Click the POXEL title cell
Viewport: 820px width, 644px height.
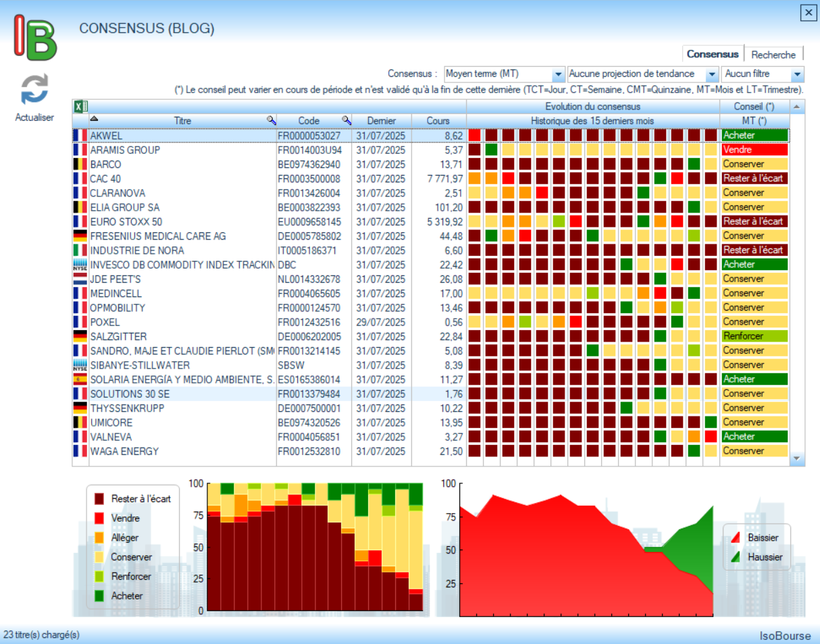182,322
